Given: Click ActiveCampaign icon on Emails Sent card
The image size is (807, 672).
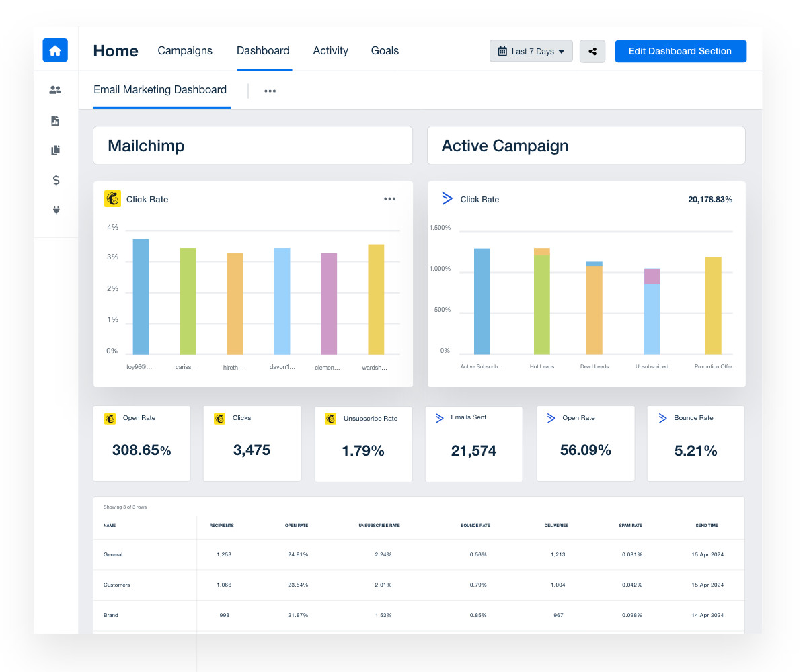Looking at the screenshot, I should [440, 418].
